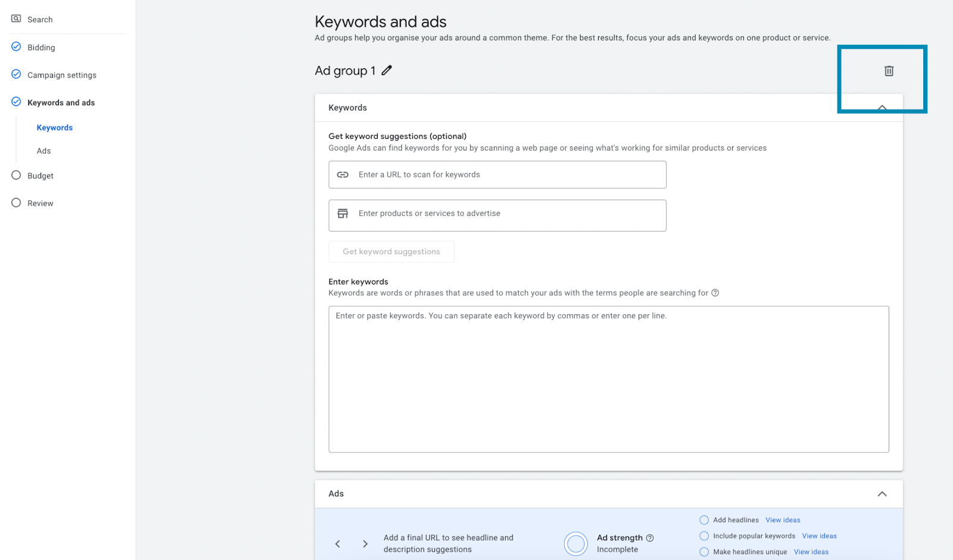The image size is (953, 560).
Task: Click the Bidding completed checkmark icon
Action: pyautogui.click(x=16, y=47)
